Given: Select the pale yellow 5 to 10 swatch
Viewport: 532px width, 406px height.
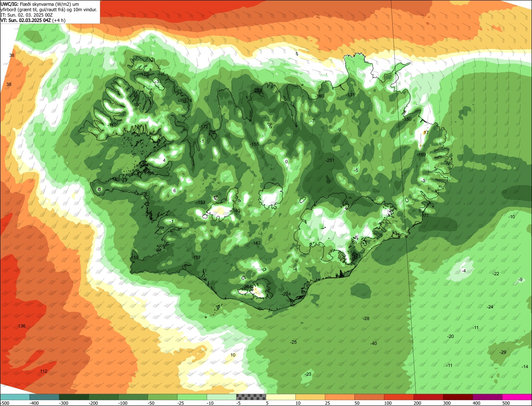Looking at the screenshot, I should (x=281, y=397).
